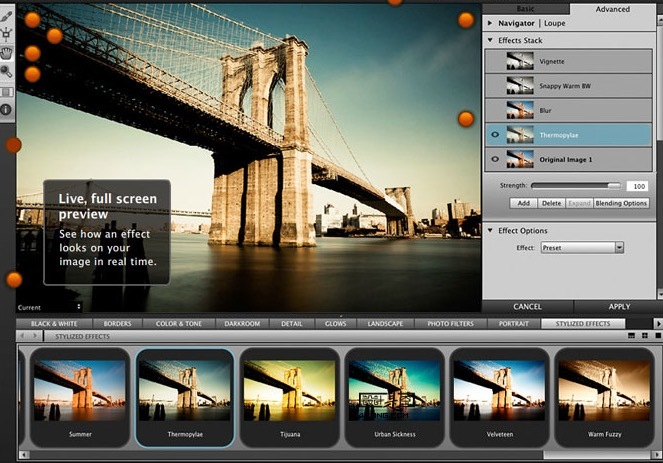
Task: Click the info icon in left toolbar
Action: 7,108
